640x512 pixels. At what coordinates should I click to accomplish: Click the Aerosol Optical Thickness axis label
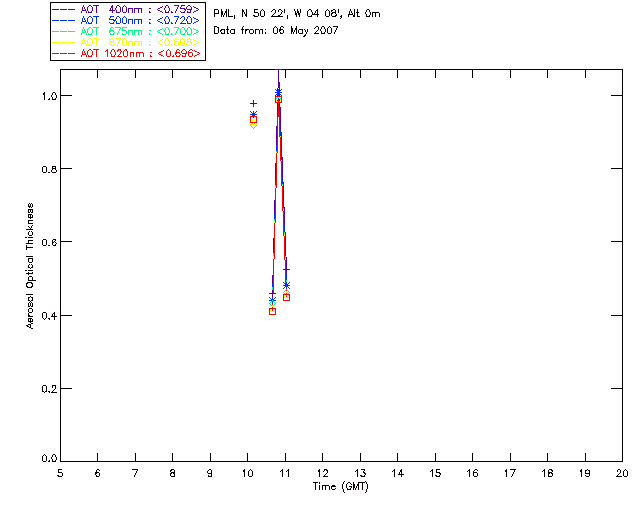[30, 266]
